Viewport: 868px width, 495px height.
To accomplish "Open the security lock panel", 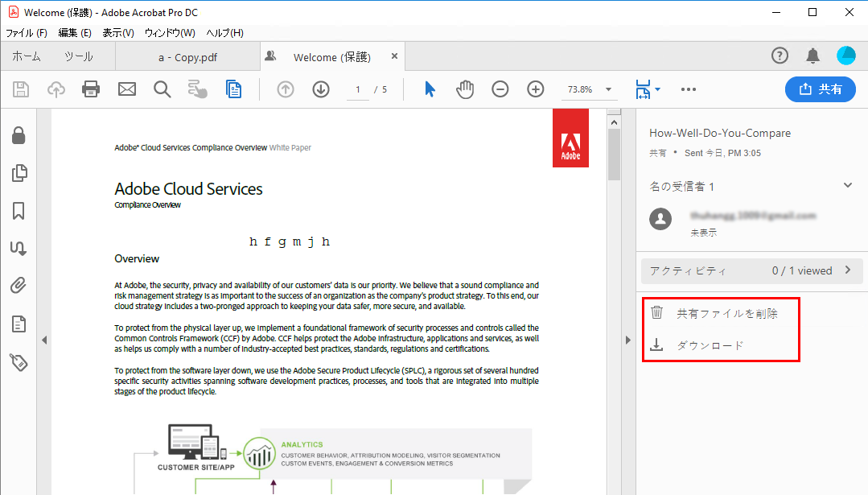I will click(19, 135).
